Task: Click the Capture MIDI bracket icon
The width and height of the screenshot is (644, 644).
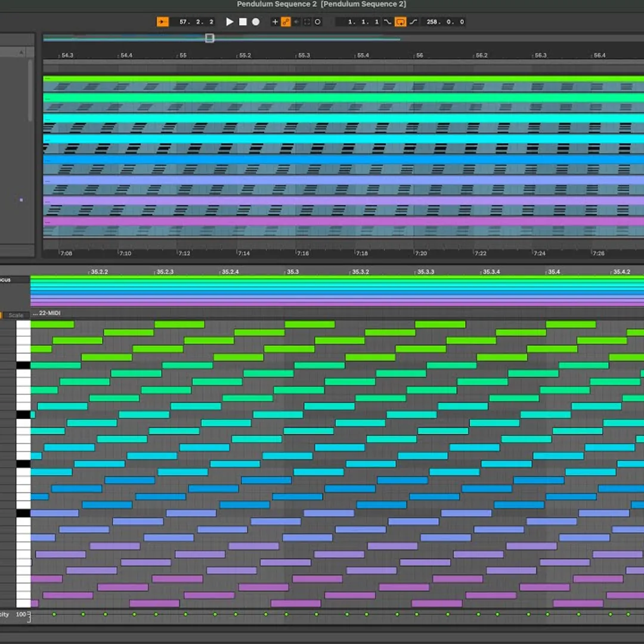Action: (x=307, y=22)
